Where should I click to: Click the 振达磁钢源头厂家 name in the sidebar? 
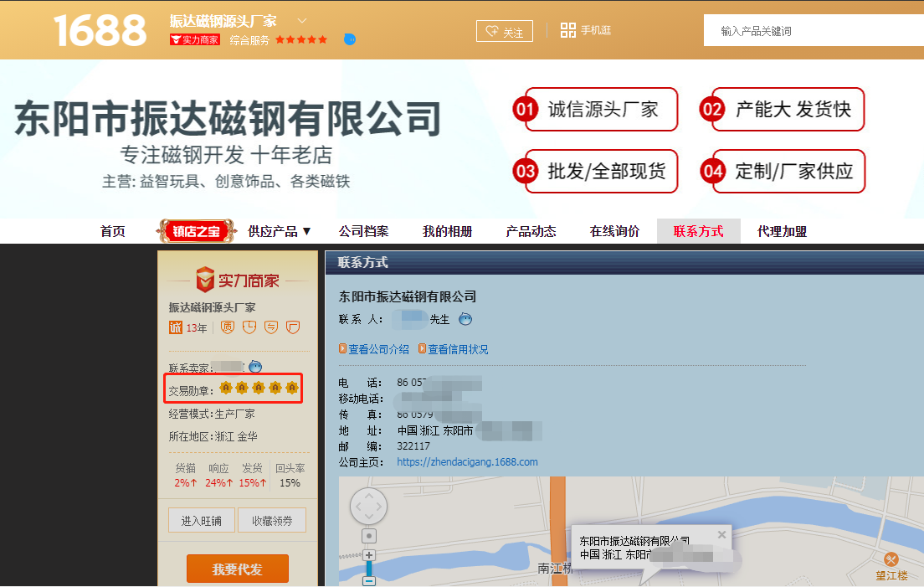tap(212, 307)
